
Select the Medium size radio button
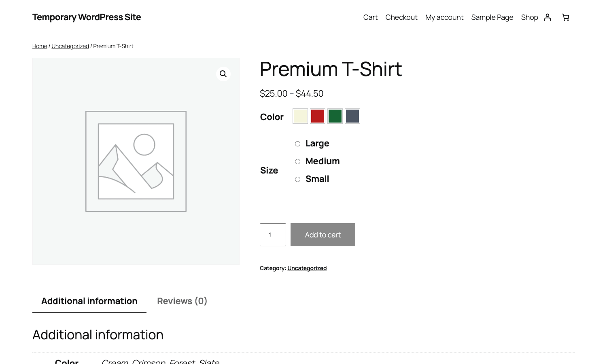coord(297,161)
